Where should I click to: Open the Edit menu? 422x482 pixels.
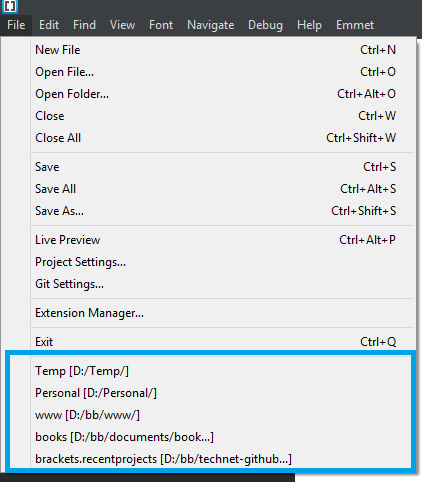click(x=49, y=25)
